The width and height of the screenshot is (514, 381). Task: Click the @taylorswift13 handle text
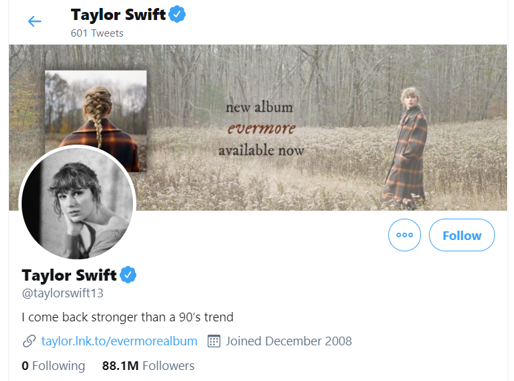(63, 293)
